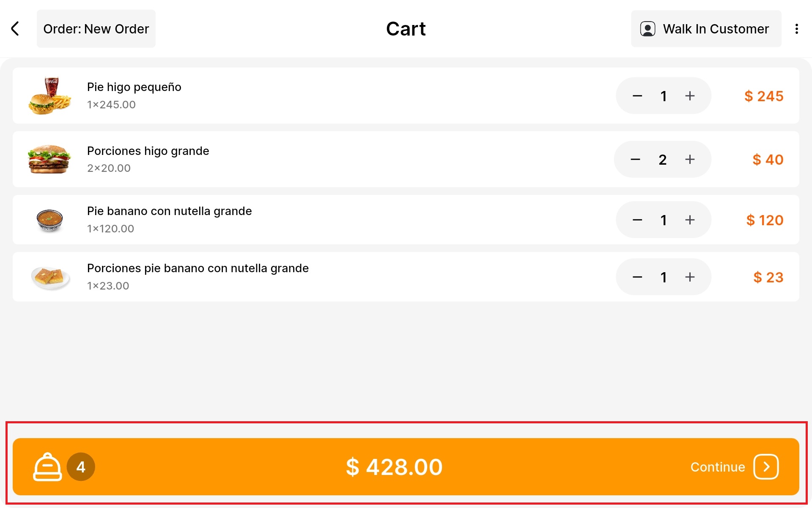Click the Porciones higo grande burger image

tap(49, 159)
